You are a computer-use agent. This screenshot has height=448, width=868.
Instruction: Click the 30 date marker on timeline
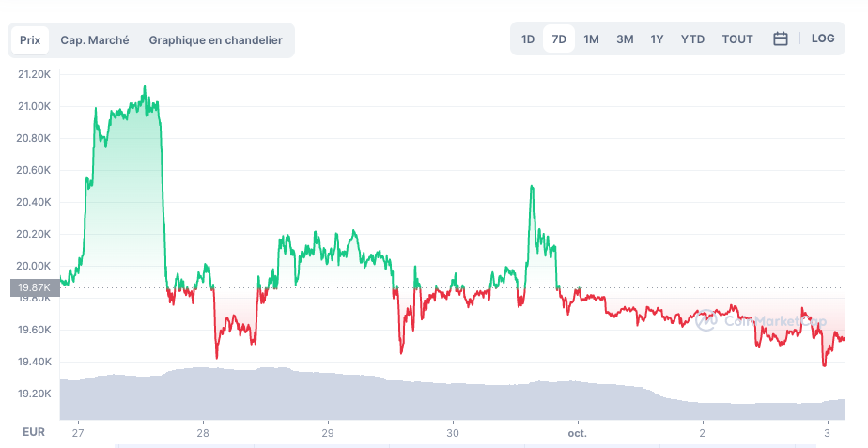click(453, 433)
